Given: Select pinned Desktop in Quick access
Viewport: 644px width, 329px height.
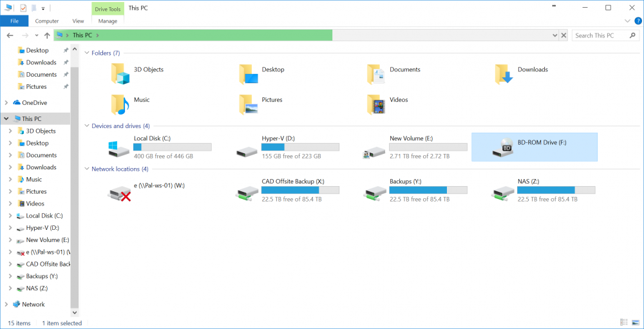Looking at the screenshot, I should pos(37,50).
